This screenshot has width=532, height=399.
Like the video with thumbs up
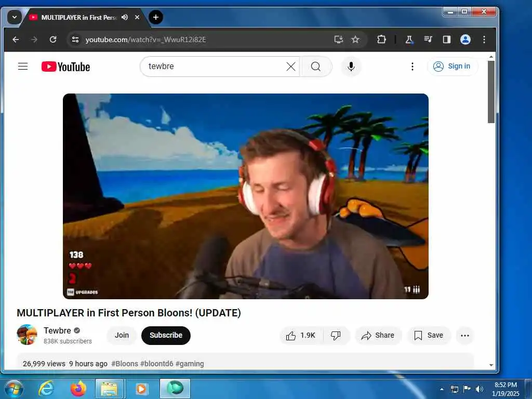(x=301, y=336)
